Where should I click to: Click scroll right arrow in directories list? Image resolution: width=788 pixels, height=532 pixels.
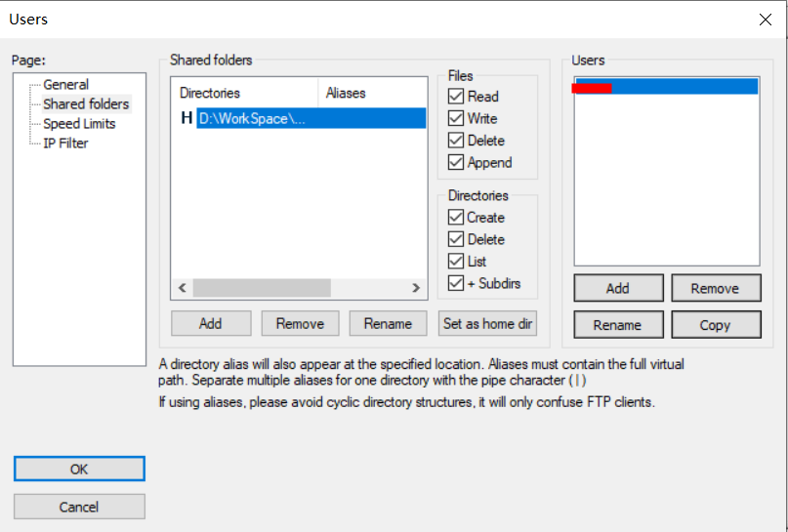pyautogui.click(x=416, y=288)
